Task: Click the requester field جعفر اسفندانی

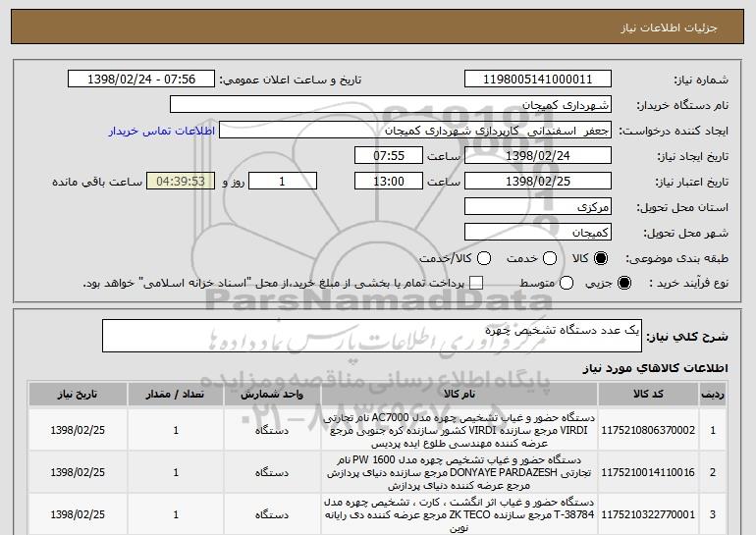Action: pyautogui.click(x=415, y=131)
